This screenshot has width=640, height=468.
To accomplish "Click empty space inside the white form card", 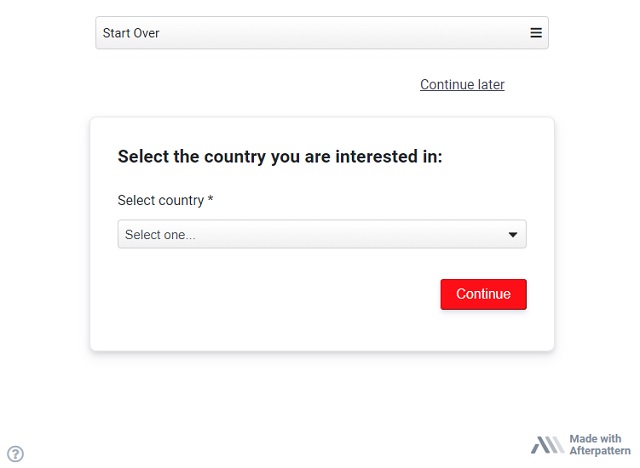I will 280,310.
